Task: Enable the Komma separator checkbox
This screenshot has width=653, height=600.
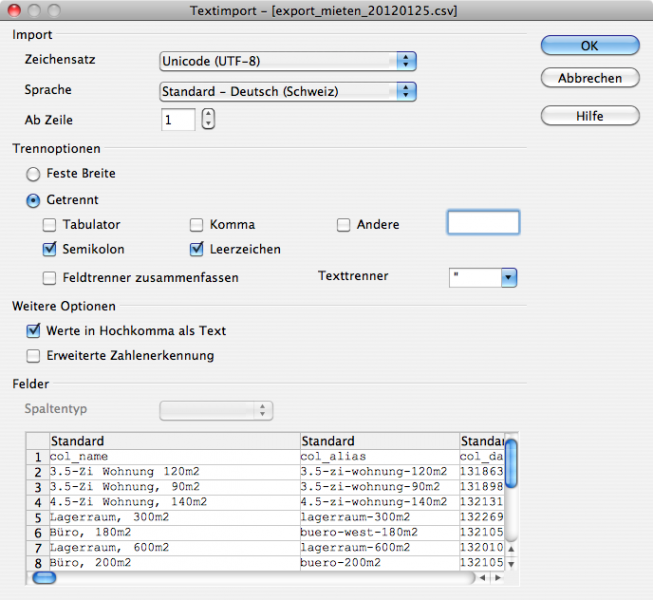Action: point(197,225)
